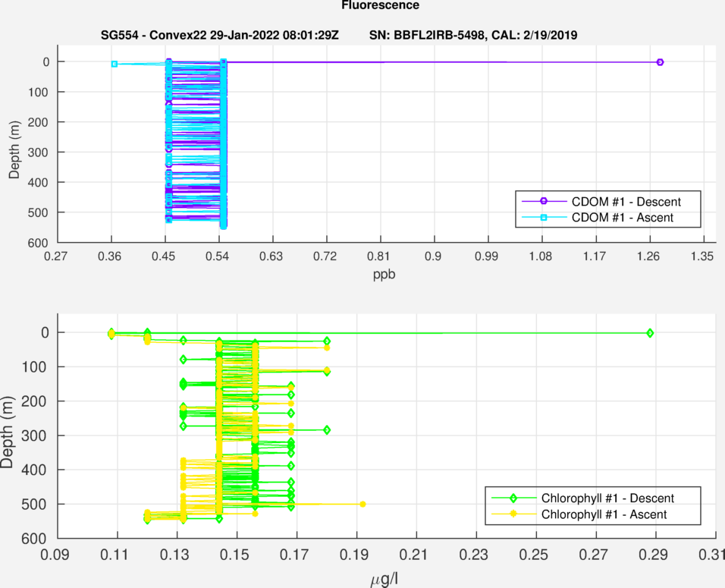Viewport: 725px width, 588px height.
Task: Click the "Chlorophyll #1 - Ascent" legend label
Action: pos(604,514)
